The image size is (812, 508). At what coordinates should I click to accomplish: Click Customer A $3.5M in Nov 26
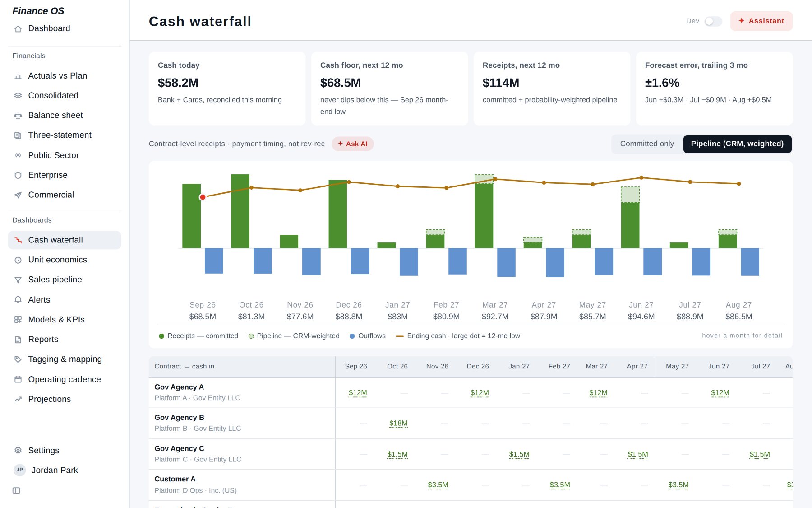[438, 485]
